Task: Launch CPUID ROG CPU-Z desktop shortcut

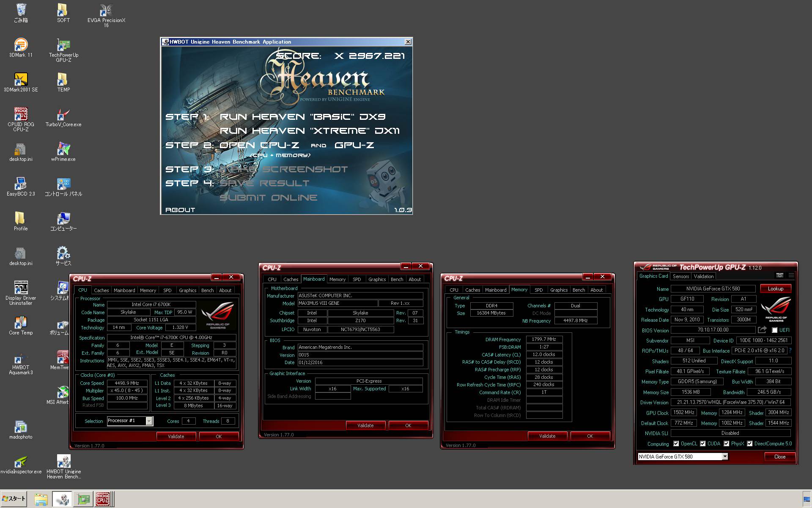Action: tap(21, 119)
